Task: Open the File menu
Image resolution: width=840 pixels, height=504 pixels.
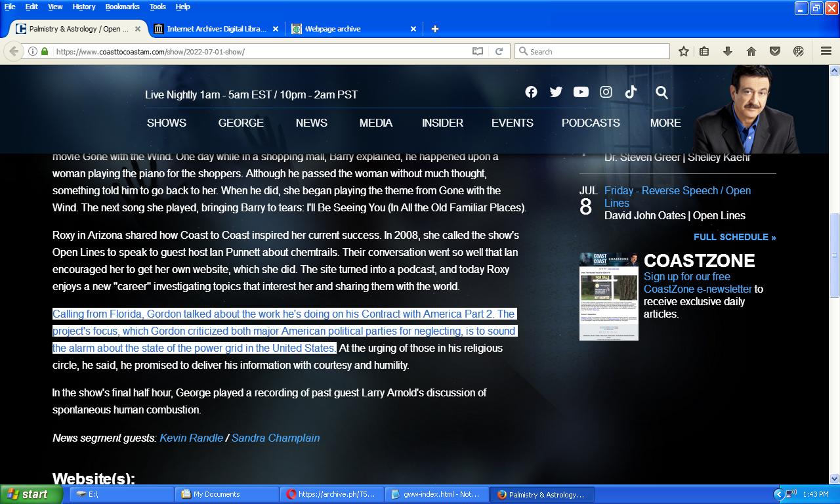Action: pos(10,7)
